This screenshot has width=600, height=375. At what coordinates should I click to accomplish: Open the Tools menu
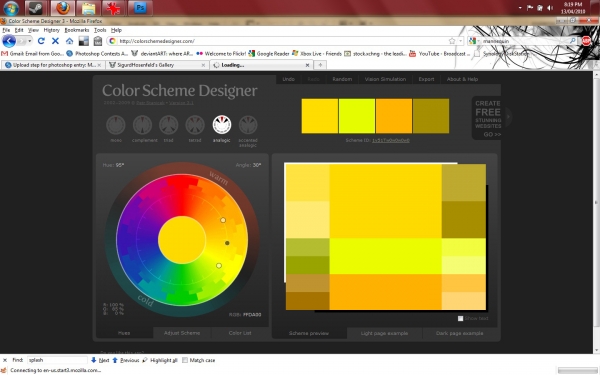click(x=100, y=30)
